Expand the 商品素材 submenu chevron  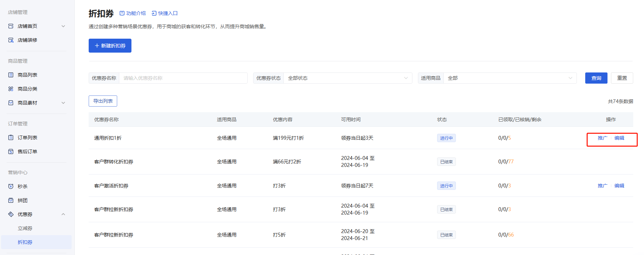(x=63, y=103)
